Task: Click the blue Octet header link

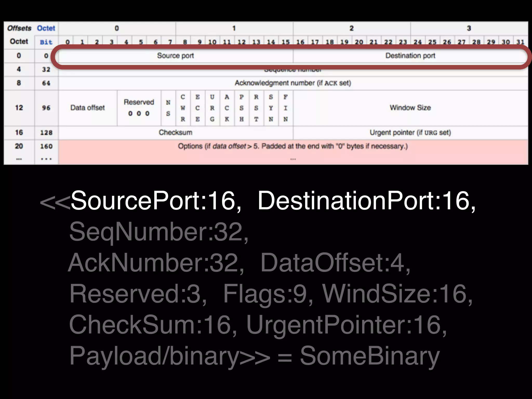Action: click(x=46, y=28)
